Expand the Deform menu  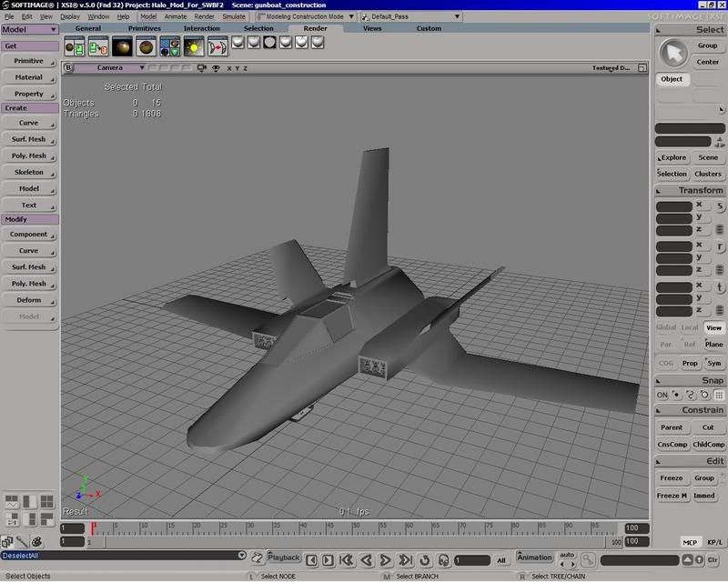[x=29, y=300]
